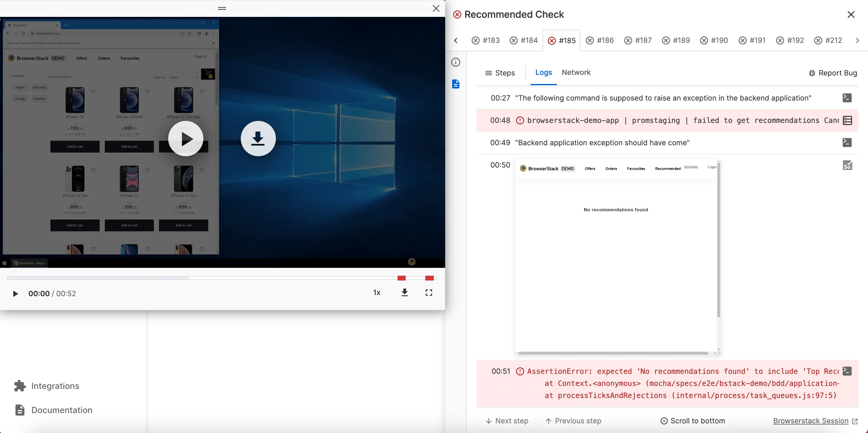Click the screenshot icon at 00:50 log entry
The height and width of the screenshot is (433, 868).
point(847,165)
